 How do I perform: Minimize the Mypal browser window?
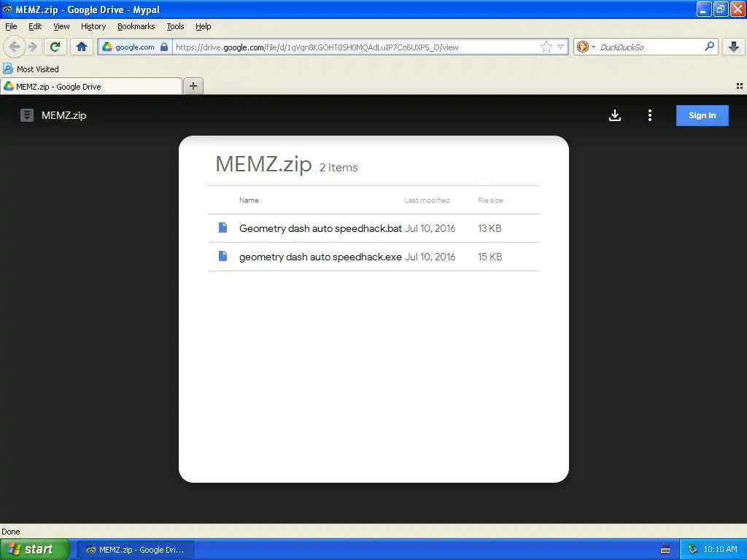point(704,9)
